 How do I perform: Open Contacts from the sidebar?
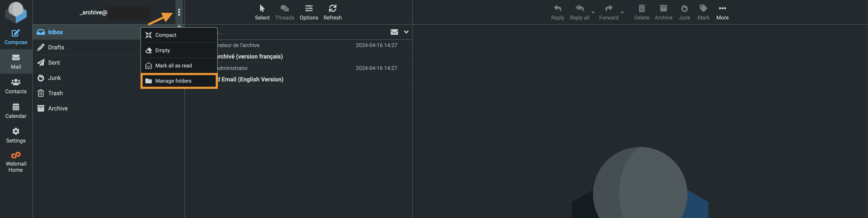pos(15,86)
